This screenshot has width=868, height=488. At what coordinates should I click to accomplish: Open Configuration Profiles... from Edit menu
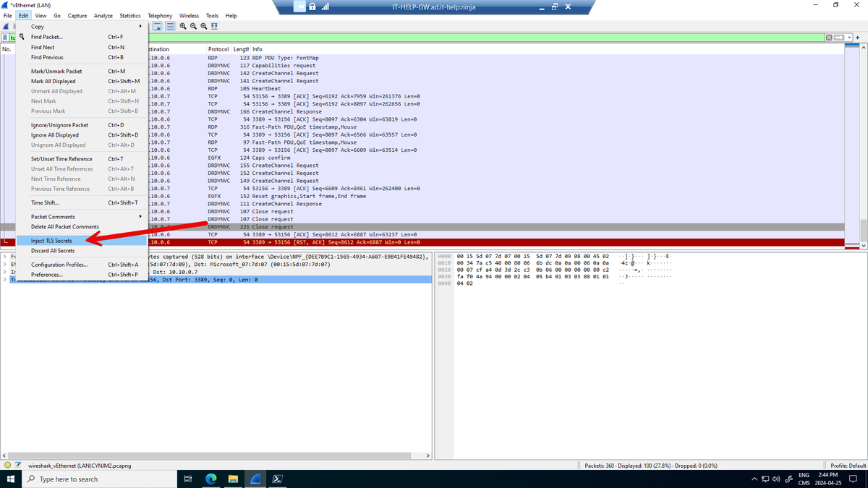pos(82,265)
